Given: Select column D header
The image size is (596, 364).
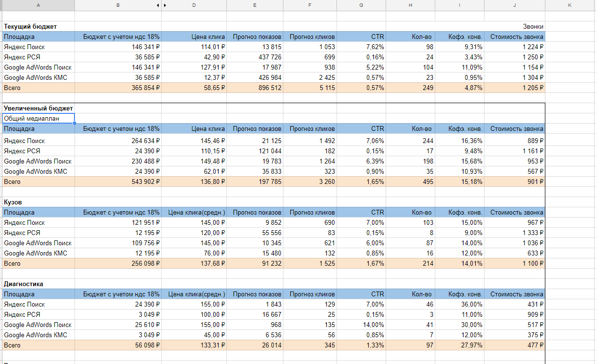Looking at the screenshot, I should pos(194,5).
